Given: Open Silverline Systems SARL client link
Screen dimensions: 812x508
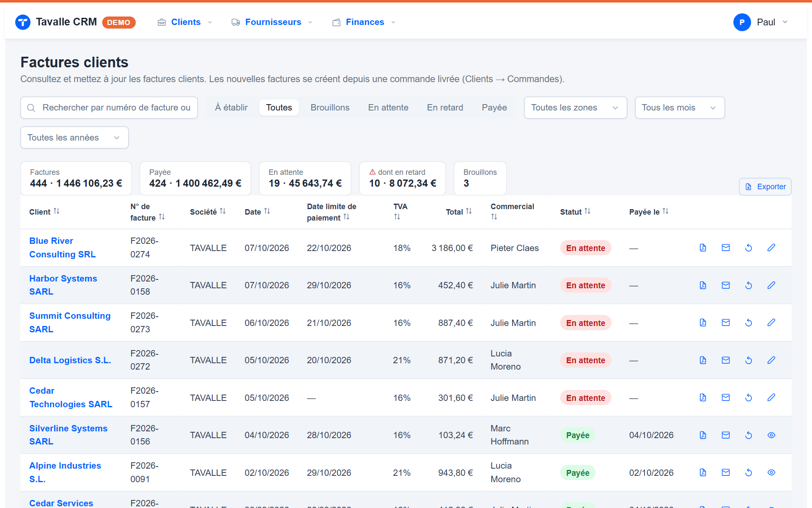Looking at the screenshot, I should point(69,435).
